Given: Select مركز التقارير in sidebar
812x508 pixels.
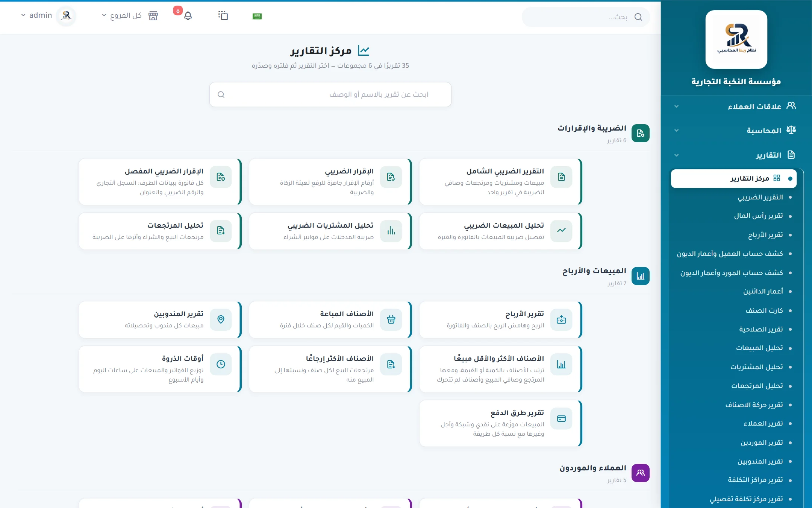Looking at the screenshot, I should (x=733, y=178).
